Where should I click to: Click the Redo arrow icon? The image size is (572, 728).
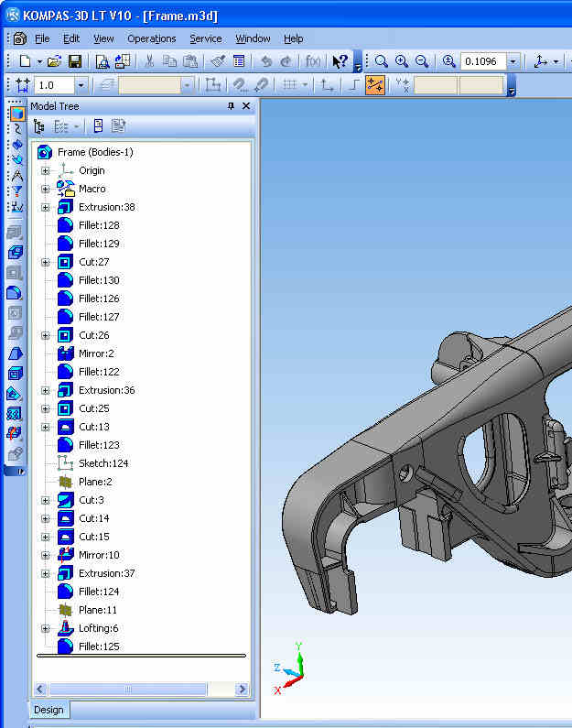[286, 60]
